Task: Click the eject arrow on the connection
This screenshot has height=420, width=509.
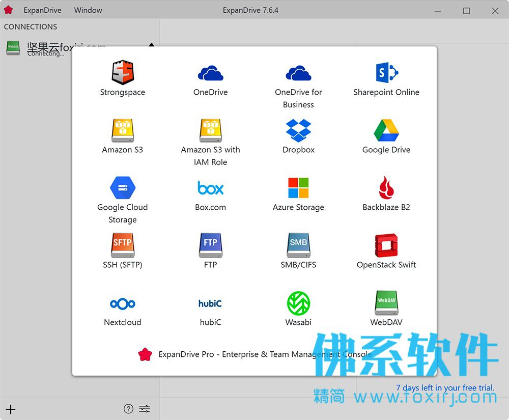Action: point(151,44)
